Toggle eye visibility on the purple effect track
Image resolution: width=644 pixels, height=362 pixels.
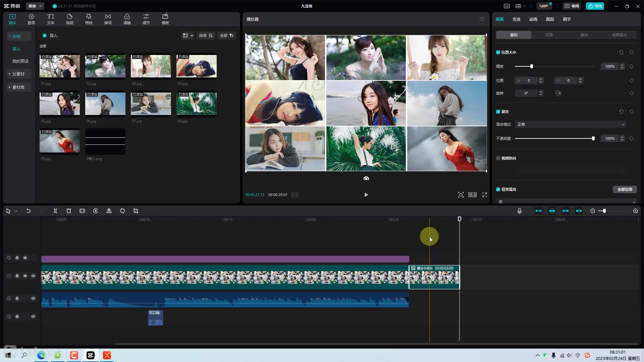[25, 258]
